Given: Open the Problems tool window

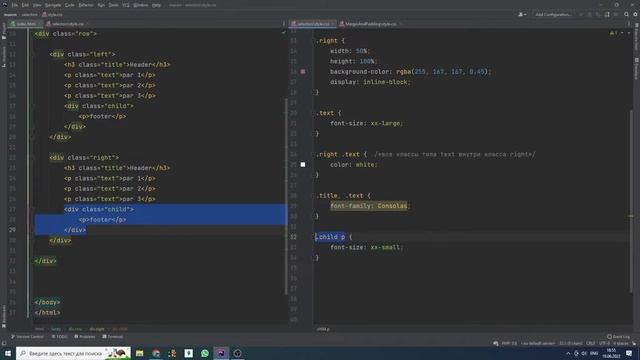Looking at the screenshot, I should (85, 337).
